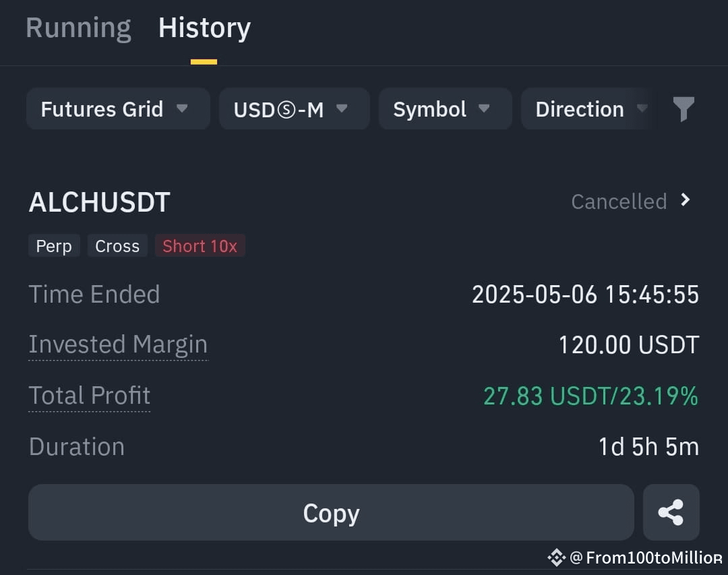The image size is (728, 575).
Task: Expand the Futures Grid strategy dropdown
Action: 118,109
